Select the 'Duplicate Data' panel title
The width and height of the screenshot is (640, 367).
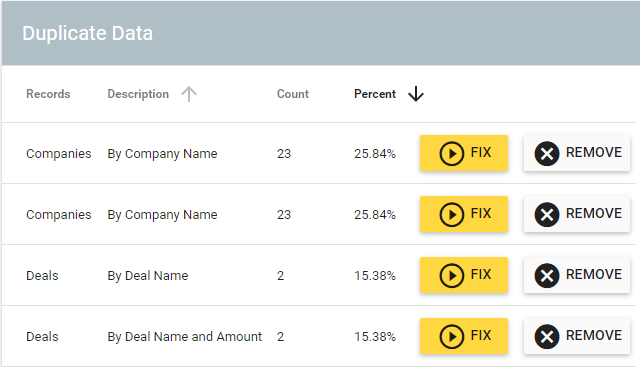[x=87, y=33]
